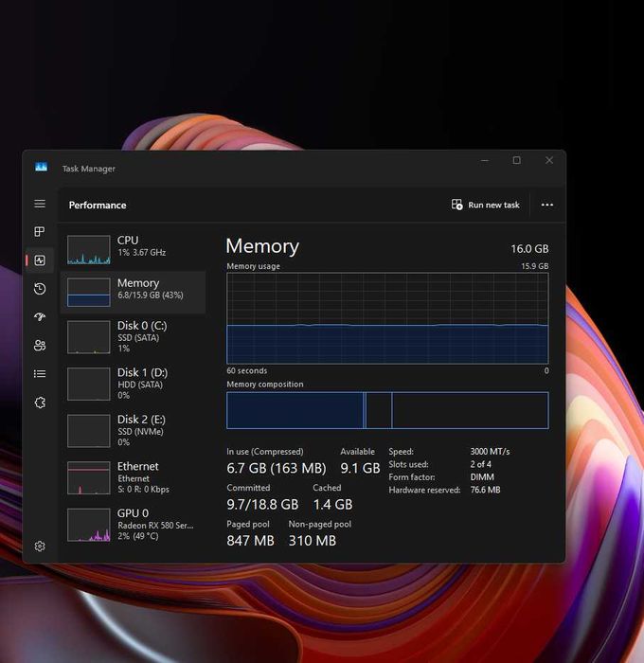Click the Paged pool value 847 MB
The width and height of the screenshot is (644, 663).
[x=250, y=541]
